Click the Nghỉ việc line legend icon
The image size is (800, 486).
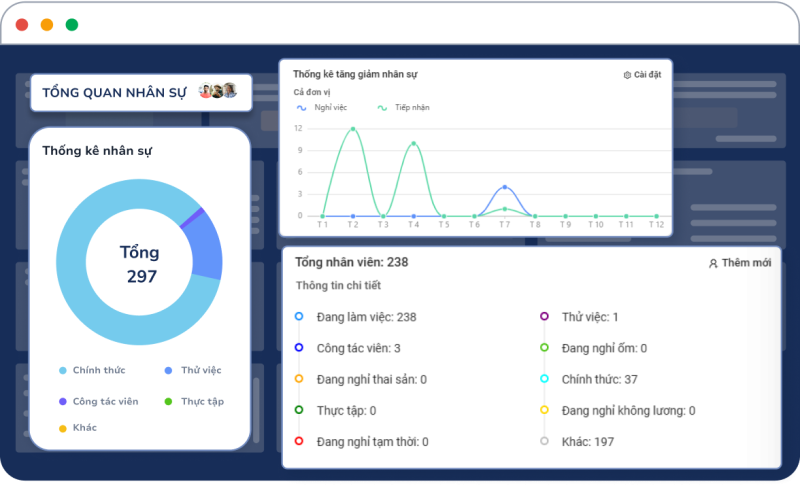click(x=302, y=108)
